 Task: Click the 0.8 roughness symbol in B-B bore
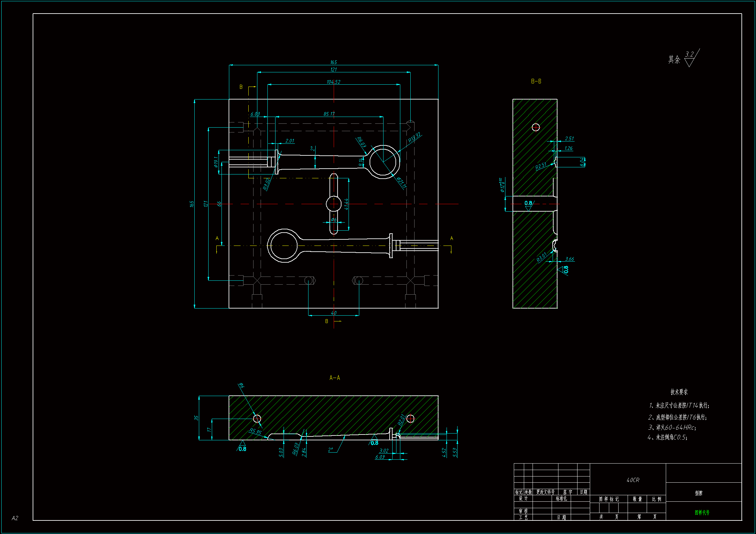point(528,204)
